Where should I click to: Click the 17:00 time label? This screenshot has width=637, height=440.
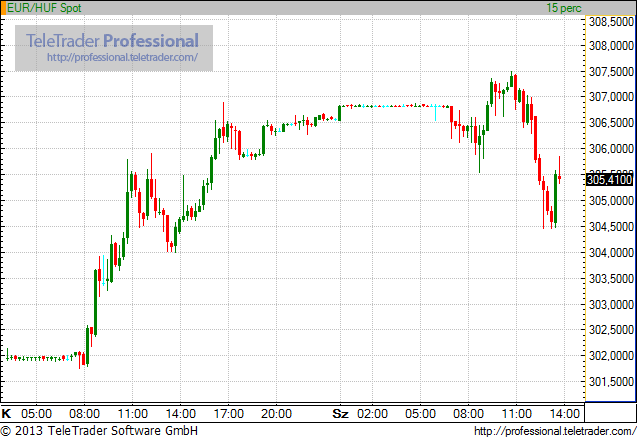click(x=229, y=414)
